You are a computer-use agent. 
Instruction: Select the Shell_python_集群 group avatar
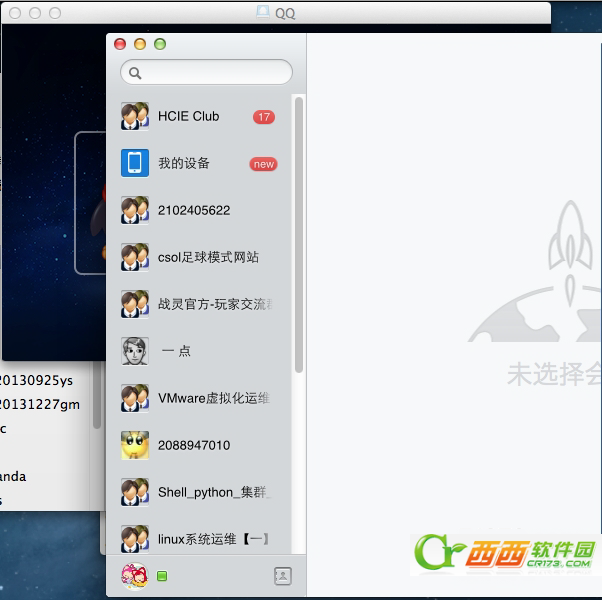(x=135, y=492)
